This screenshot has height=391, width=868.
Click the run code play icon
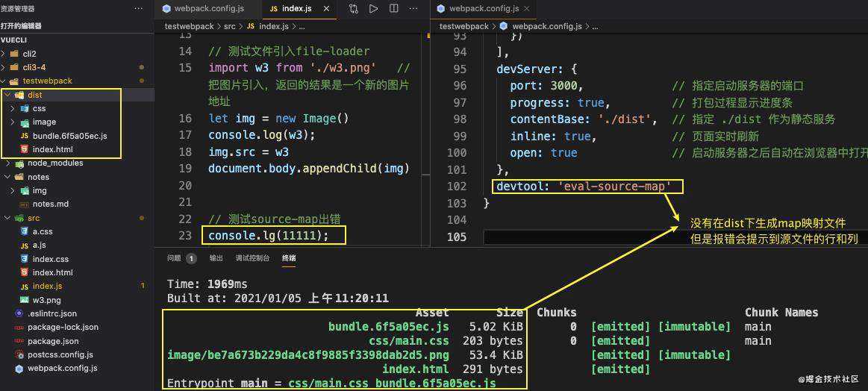(x=374, y=8)
